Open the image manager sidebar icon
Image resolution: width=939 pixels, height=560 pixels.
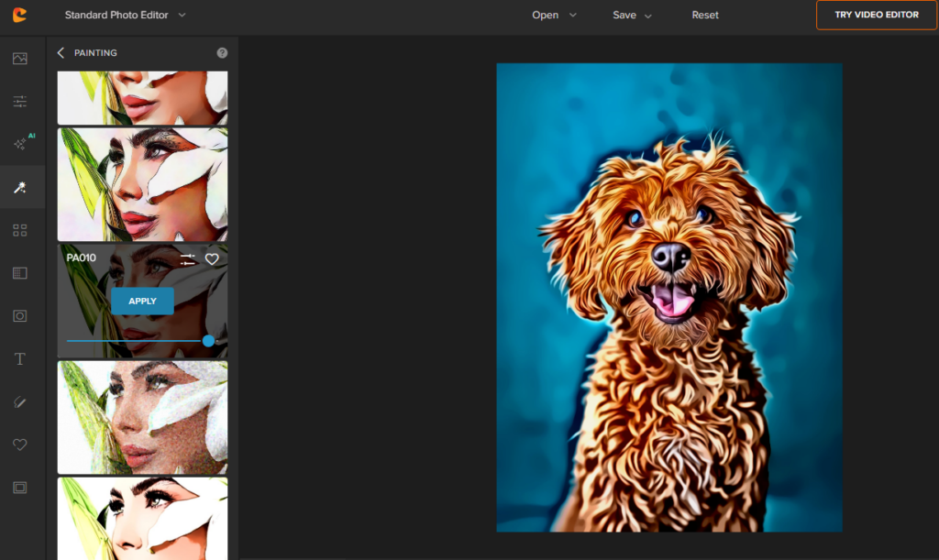[20, 59]
